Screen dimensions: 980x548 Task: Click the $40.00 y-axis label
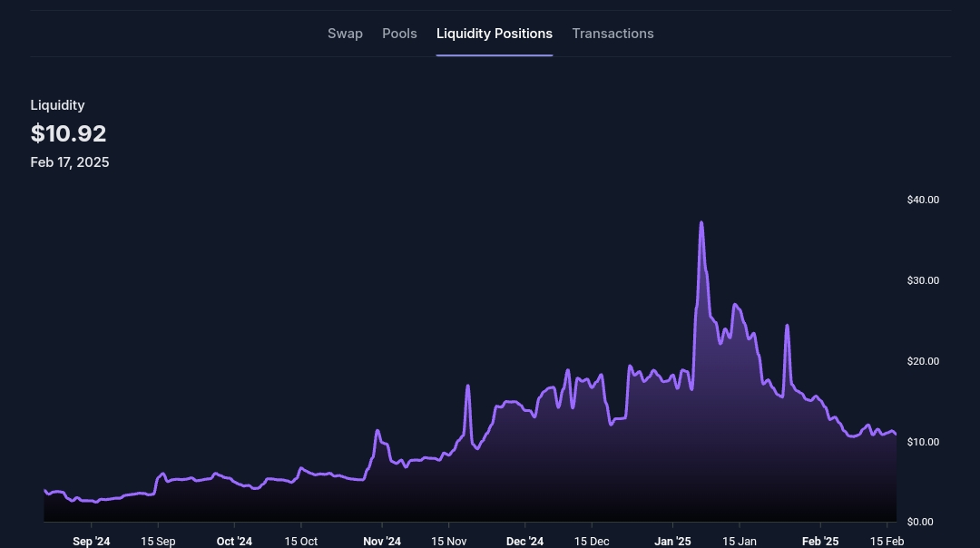tap(923, 200)
